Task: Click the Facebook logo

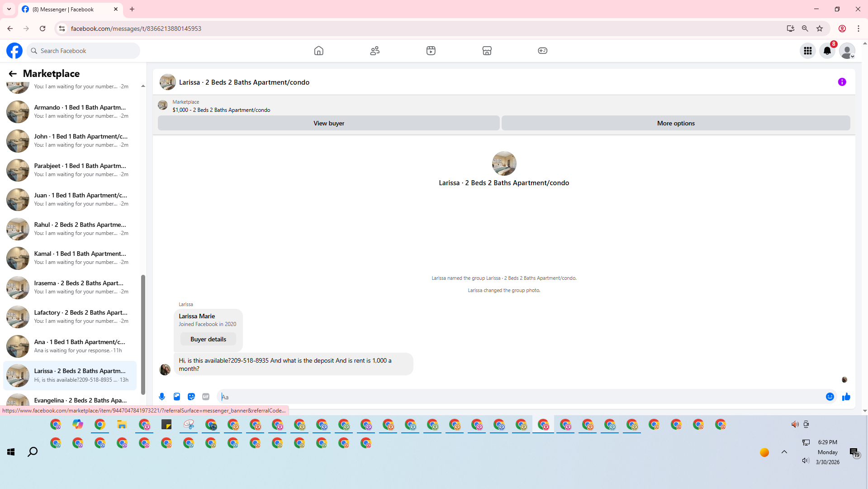Action: click(14, 51)
